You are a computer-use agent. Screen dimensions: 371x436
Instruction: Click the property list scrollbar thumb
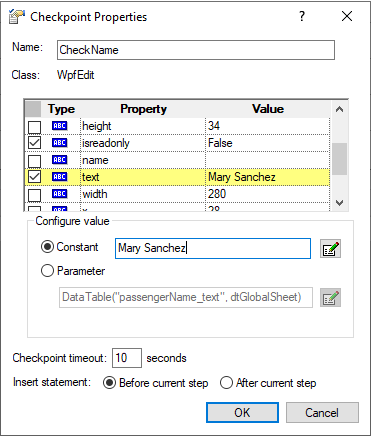click(x=339, y=159)
